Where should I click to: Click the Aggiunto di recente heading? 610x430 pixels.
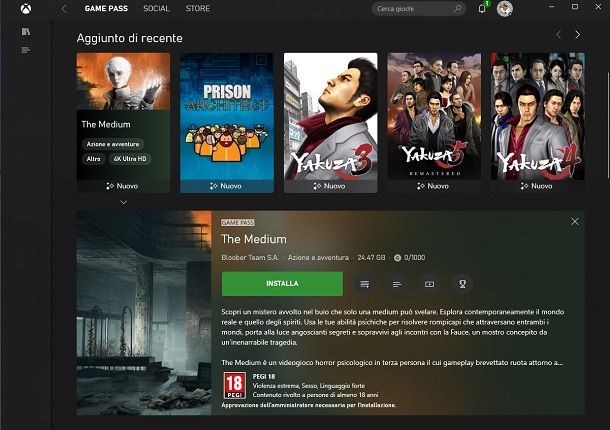click(130, 38)
